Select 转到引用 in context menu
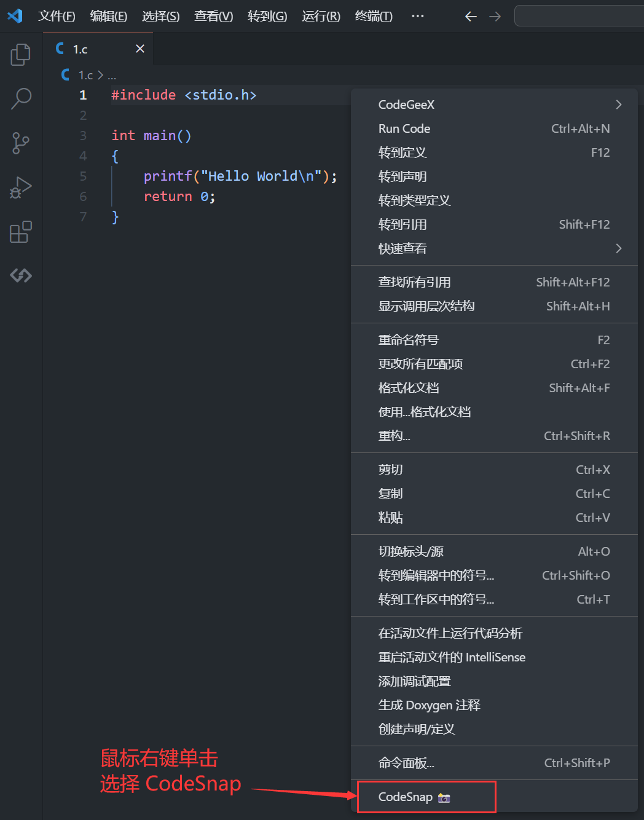Viewport: 644px width, 820px height. pos(494,224)
